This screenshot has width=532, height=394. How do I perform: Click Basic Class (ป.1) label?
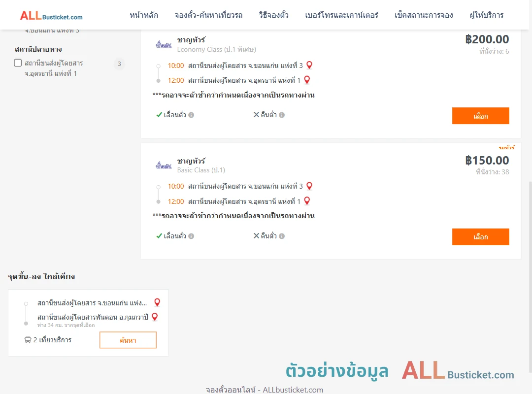click(201, 170)
